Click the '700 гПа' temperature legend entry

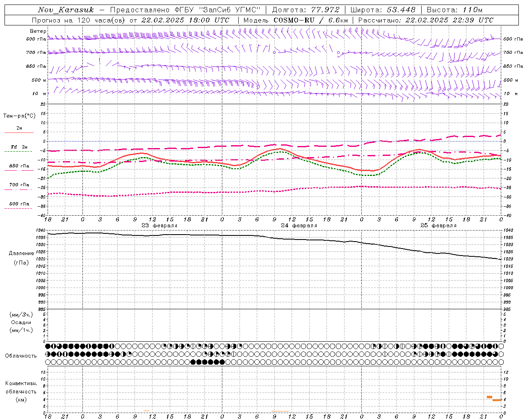(19, 185)
